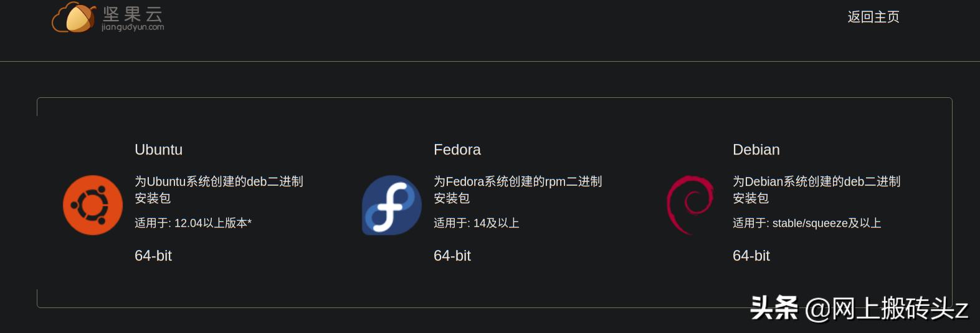980x333 pixels.
Task: Click the Jianguoyun acorn logo icon
Action: click(x=74, y=17)
